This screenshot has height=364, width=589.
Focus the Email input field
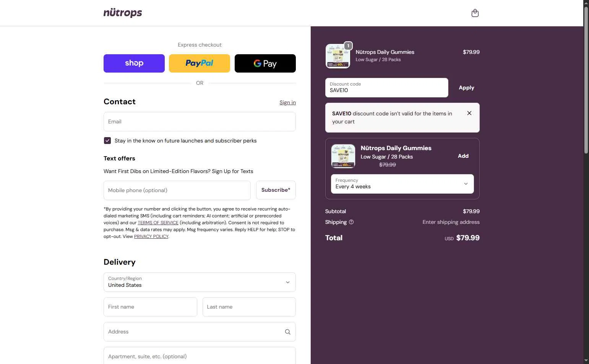pos(200,121)
